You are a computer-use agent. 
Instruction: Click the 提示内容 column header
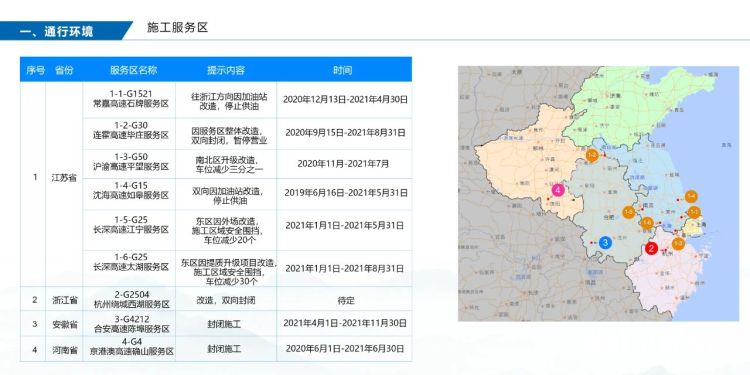point(226,70)
